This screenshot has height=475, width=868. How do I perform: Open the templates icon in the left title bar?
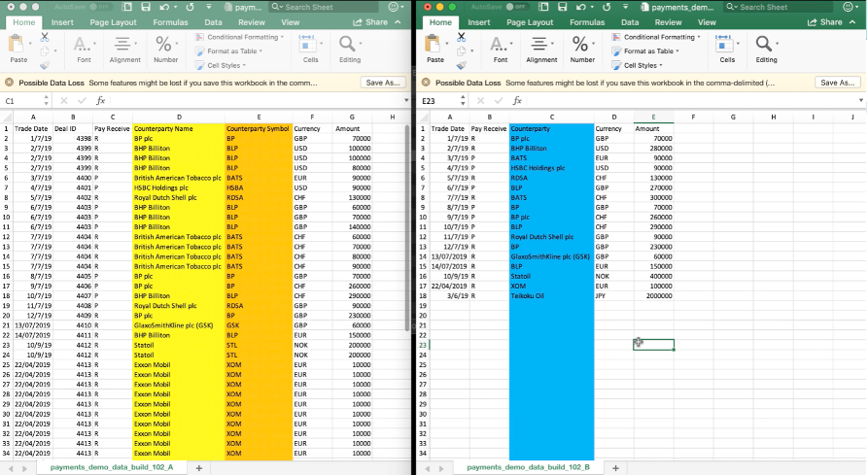pyautogui.click(x=126, y=7)
